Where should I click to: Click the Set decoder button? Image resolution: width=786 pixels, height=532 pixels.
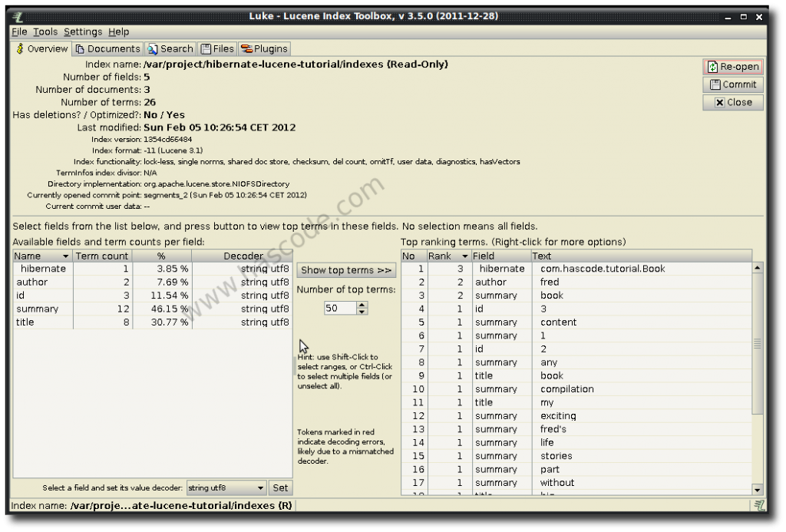click(280, 487)
